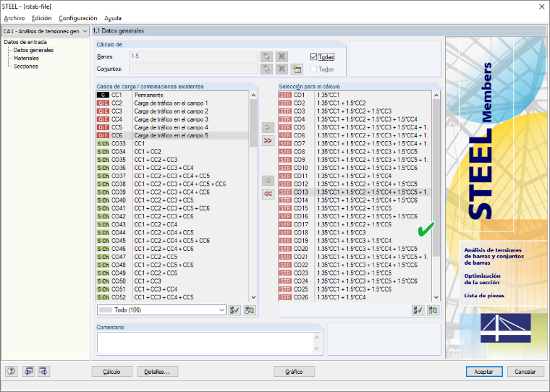Open the Configuración menu
The height and width of the screenshot is (392, 550).
[78, 18]
